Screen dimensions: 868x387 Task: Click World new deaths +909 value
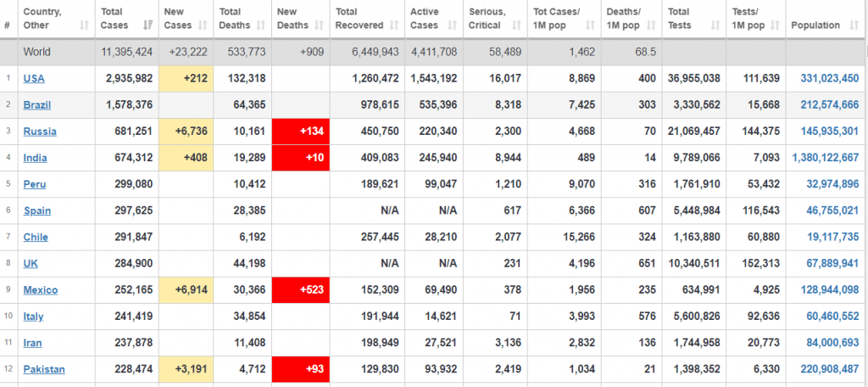point(312,52)
